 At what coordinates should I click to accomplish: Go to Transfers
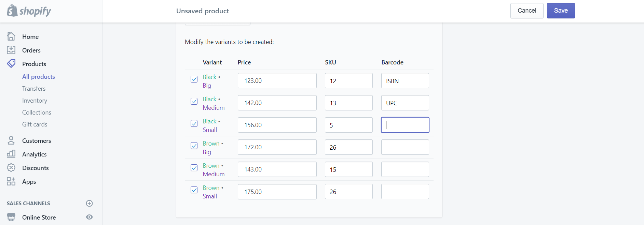coord(34,88)
